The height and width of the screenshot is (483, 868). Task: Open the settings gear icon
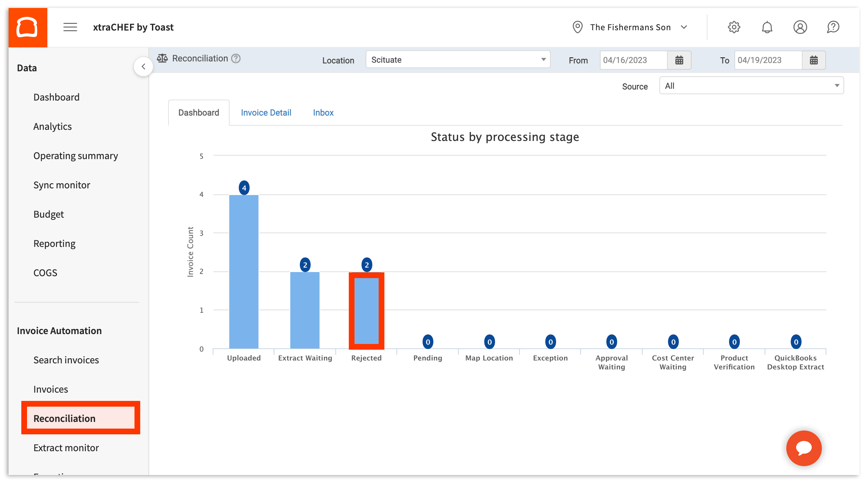tap(734, 27)
